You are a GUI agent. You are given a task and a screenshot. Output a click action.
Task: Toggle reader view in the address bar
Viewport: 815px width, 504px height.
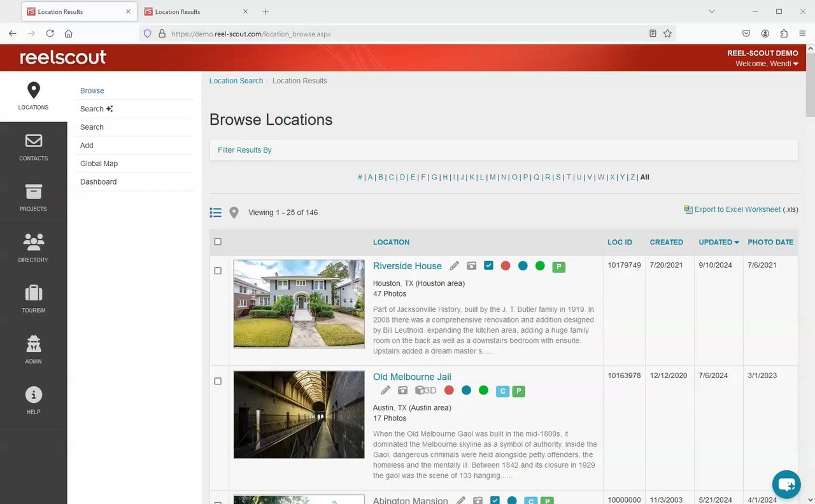point(653,34)
